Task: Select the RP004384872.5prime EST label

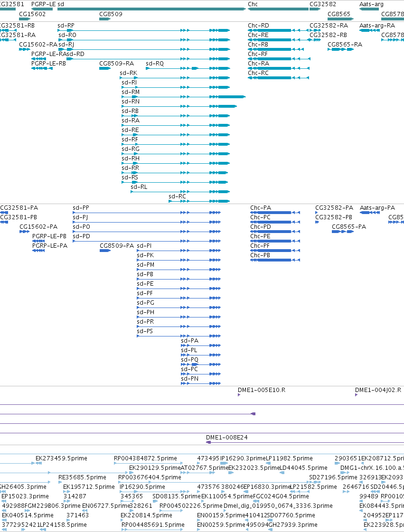Action: pos(145,458)
